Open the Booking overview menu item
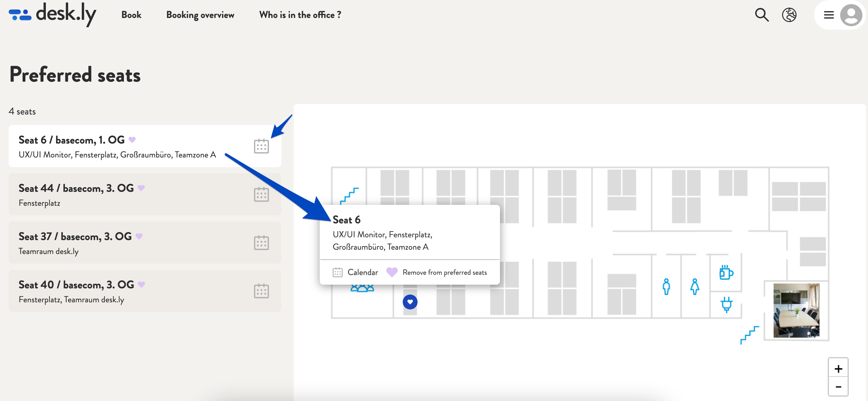The width and height of the screenshot is (868, 401). pos(200,15)
